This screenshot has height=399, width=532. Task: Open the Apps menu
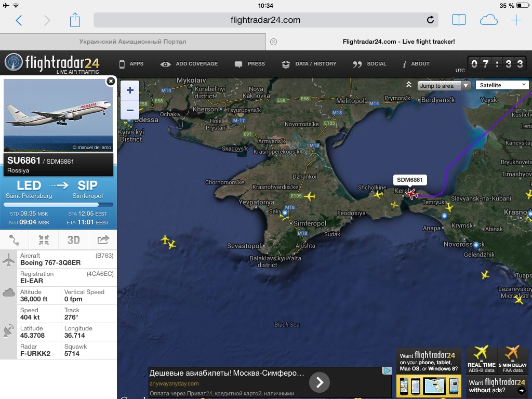131,64
